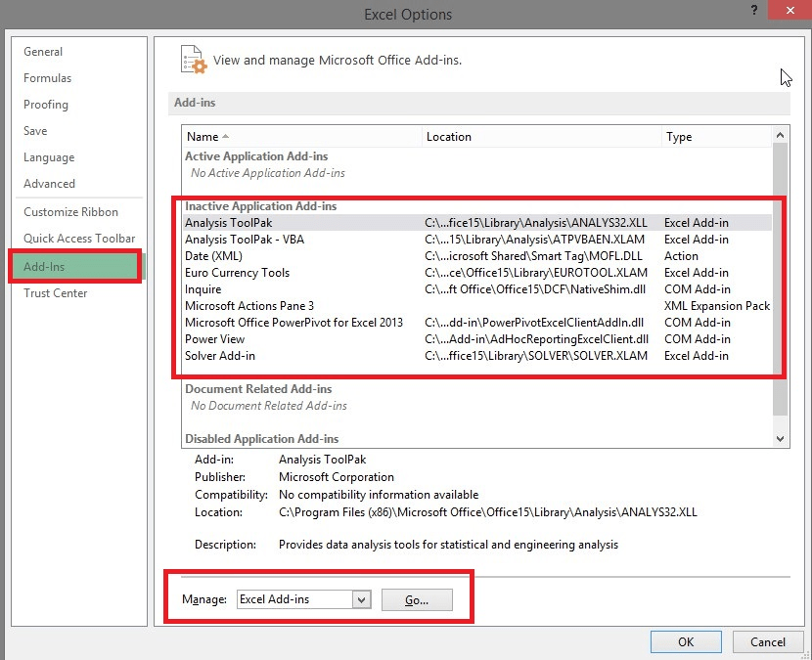This screenshot has height=660, width=812.
Task: Click the Help question mark icon
Action: click(752, 12)
